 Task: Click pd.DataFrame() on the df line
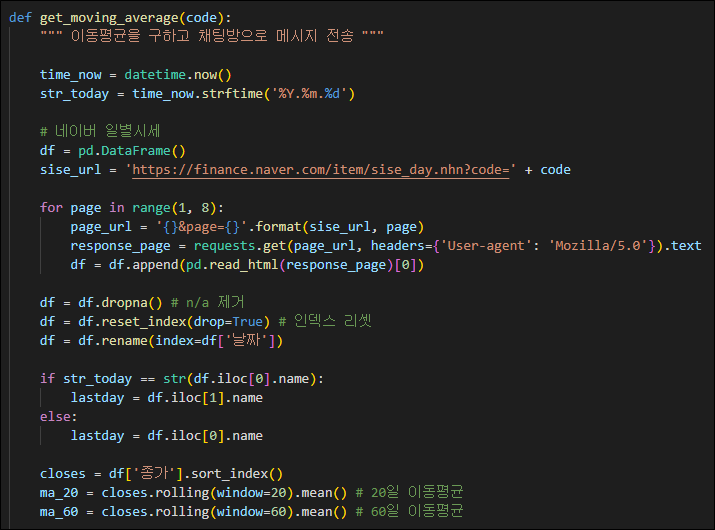(132, 151)
